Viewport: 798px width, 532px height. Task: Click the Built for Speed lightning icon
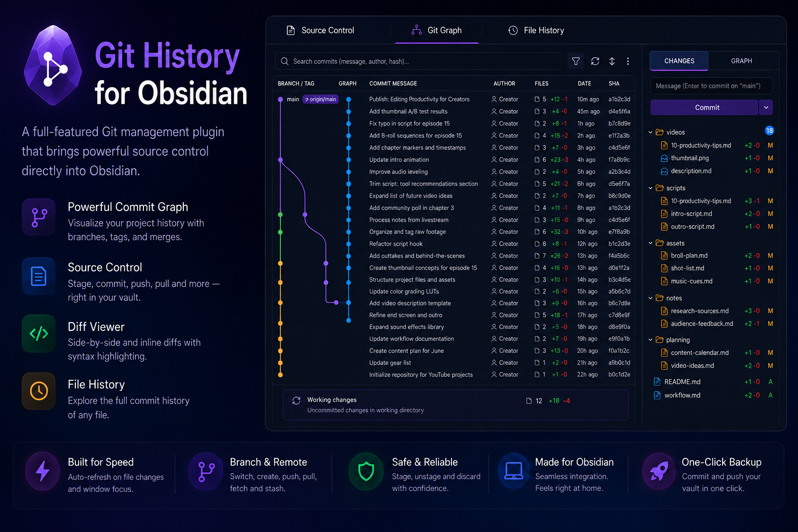click(x=43, y=472)
